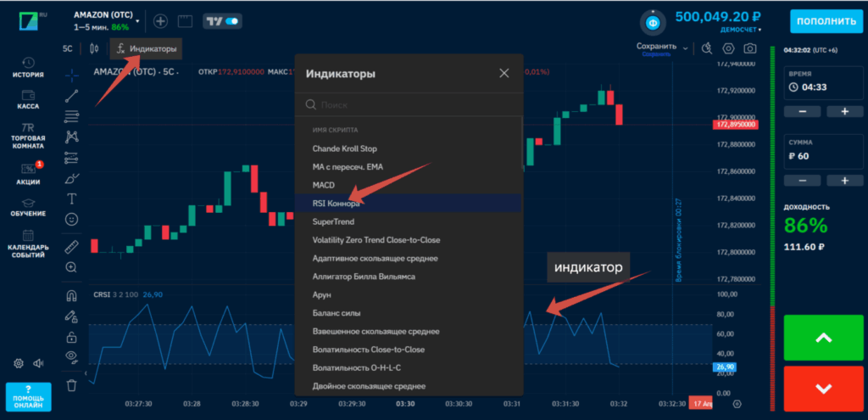Pick the text annotation tool
868x420 pixels.
coord(72,199)
